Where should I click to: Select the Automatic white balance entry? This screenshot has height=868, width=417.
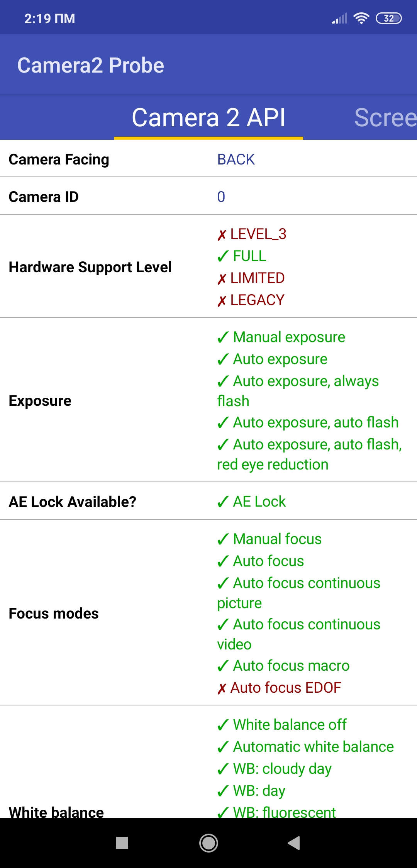pos(313,747)
